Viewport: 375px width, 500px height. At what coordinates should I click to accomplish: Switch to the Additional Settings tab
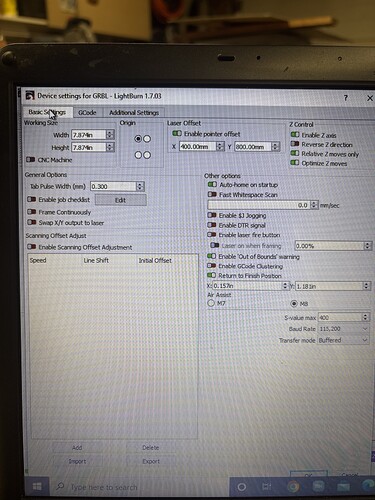[x=134, y=113]
